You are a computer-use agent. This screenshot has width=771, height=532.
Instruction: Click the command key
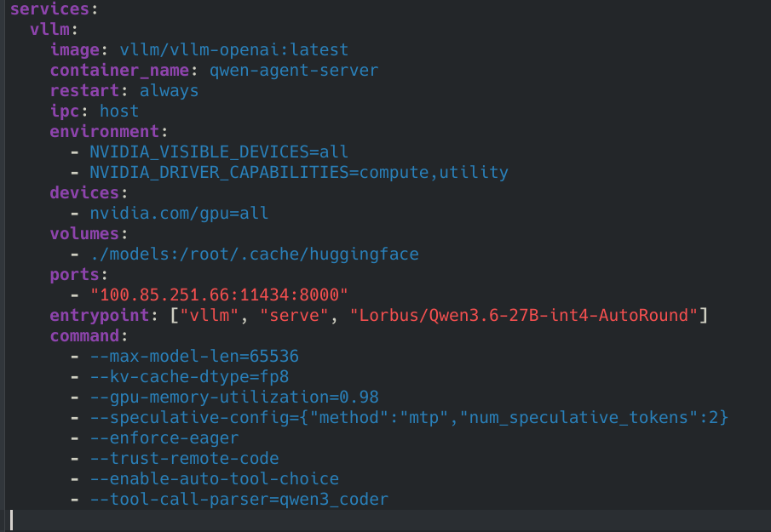point(84,335)
